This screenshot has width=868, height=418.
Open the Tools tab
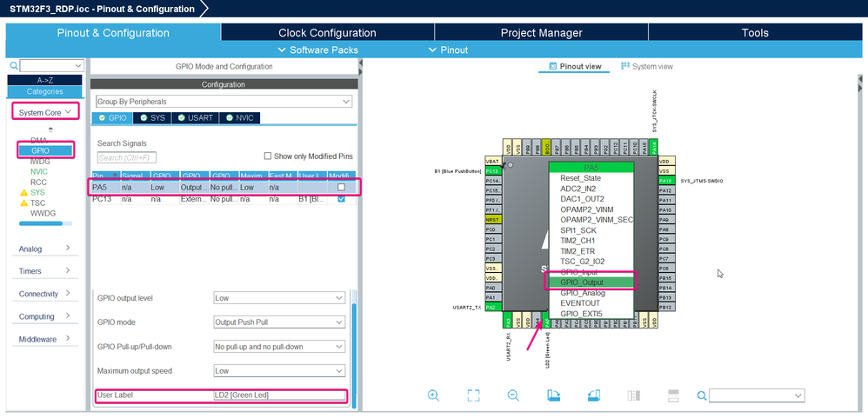(755, 33)
